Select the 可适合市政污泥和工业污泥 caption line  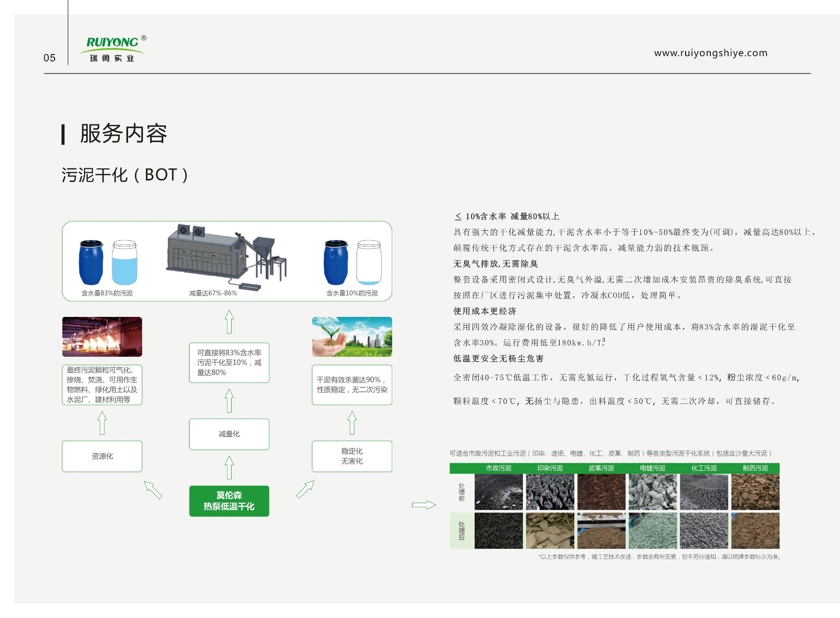(611, 453)
